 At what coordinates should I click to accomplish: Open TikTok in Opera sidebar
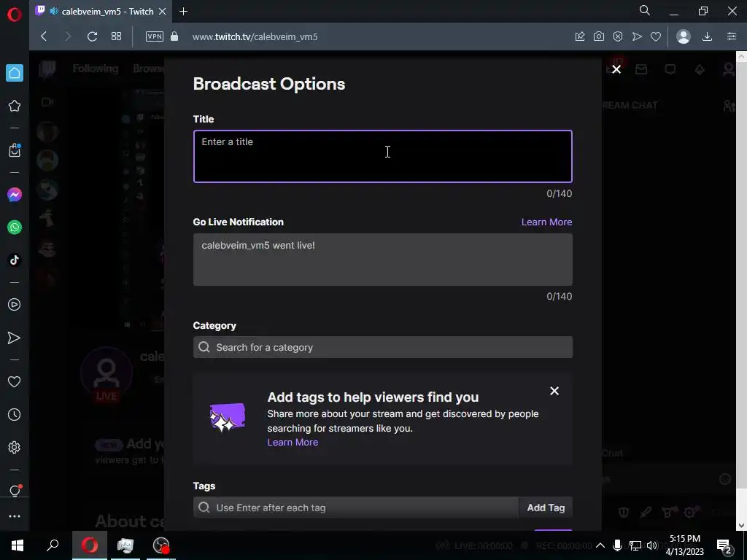tap(15, 260)
